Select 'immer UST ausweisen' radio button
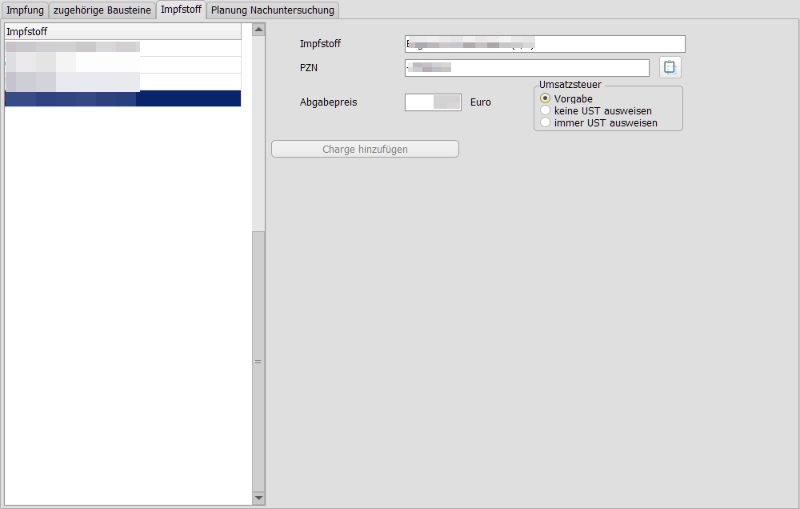This screenshot has height=509, width=800. pyautogui.click(x=545, y=122)
